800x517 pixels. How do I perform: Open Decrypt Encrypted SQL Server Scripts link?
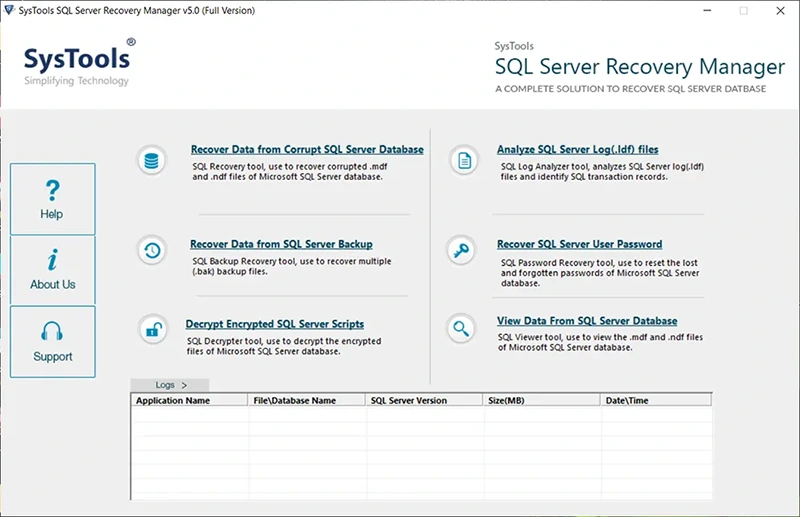[x=275, y=324]
